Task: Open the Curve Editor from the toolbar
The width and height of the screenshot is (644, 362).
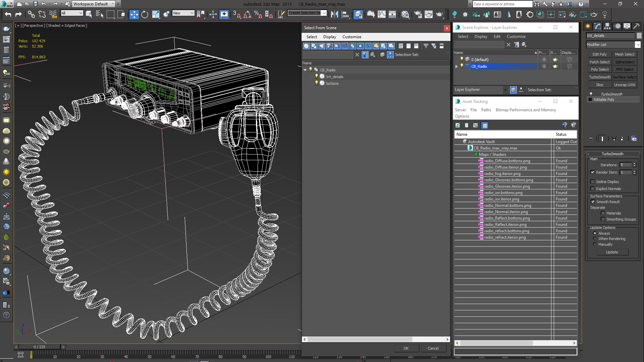Action: (x=382, y=14)
